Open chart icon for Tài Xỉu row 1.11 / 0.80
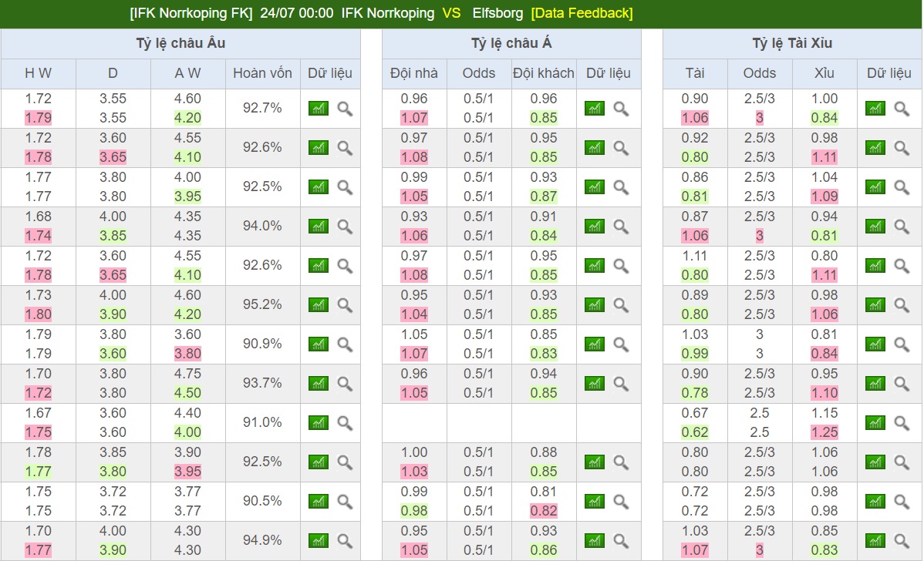Screen dimensions: 924x561 pos(875,266)
